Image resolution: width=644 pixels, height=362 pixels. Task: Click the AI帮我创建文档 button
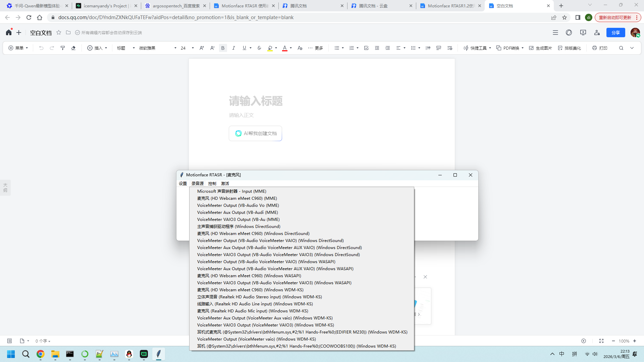(255, 133)
